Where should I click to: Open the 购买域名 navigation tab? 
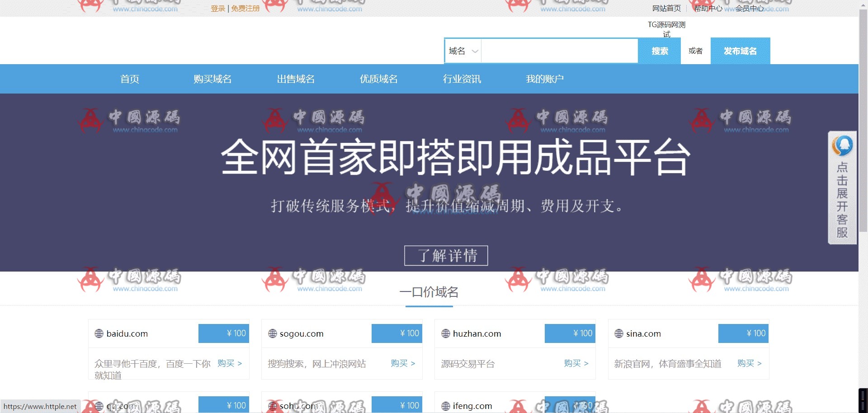point(212,79)
